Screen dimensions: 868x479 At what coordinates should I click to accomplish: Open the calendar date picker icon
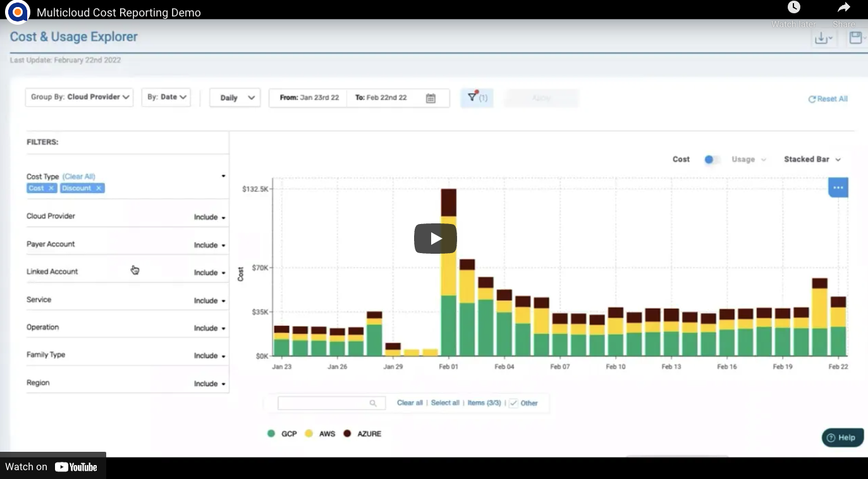431,98
